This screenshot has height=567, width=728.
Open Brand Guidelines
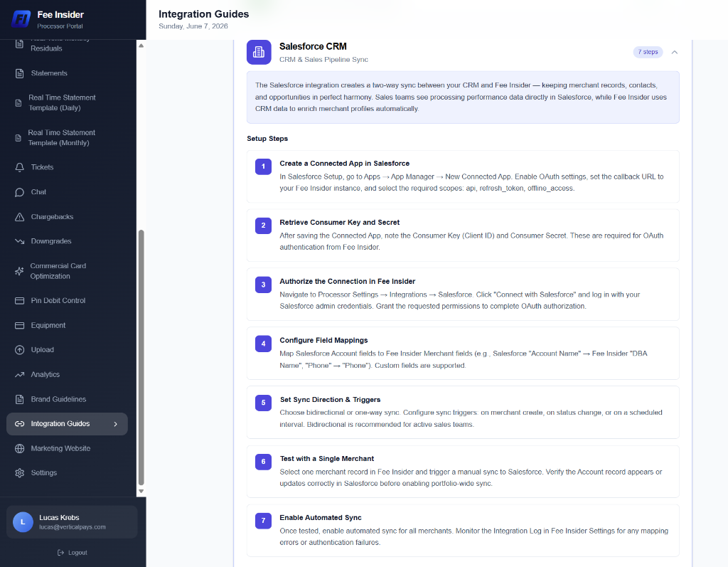pos(67,399)
